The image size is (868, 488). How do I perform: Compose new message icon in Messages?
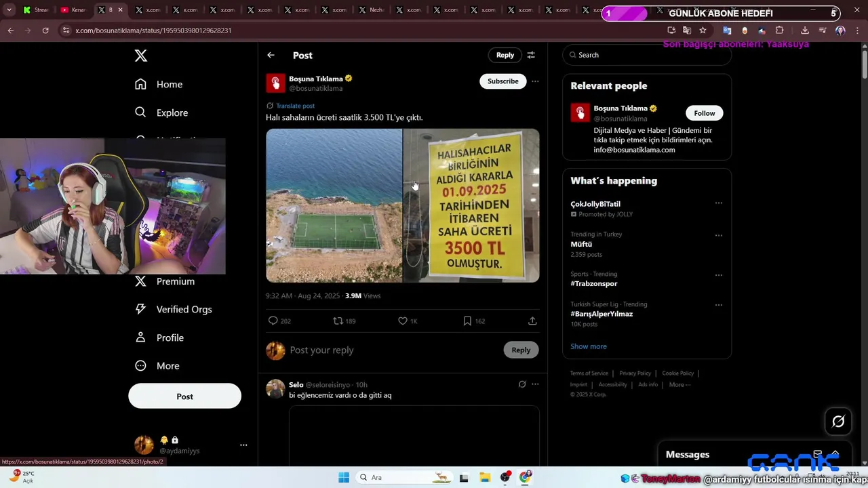pos(818,454)
